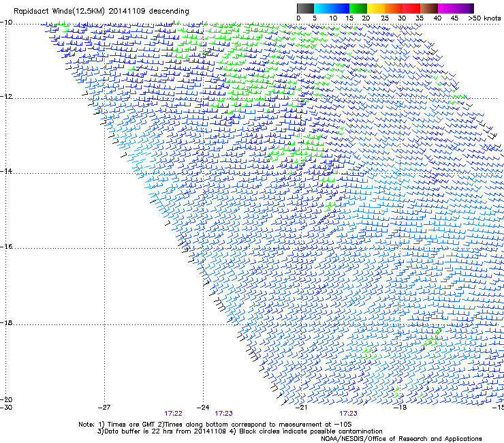Viewport: 504px width, 443px height.
Task: Click the latitude axis label '-12'
Action: coord(6,97)
